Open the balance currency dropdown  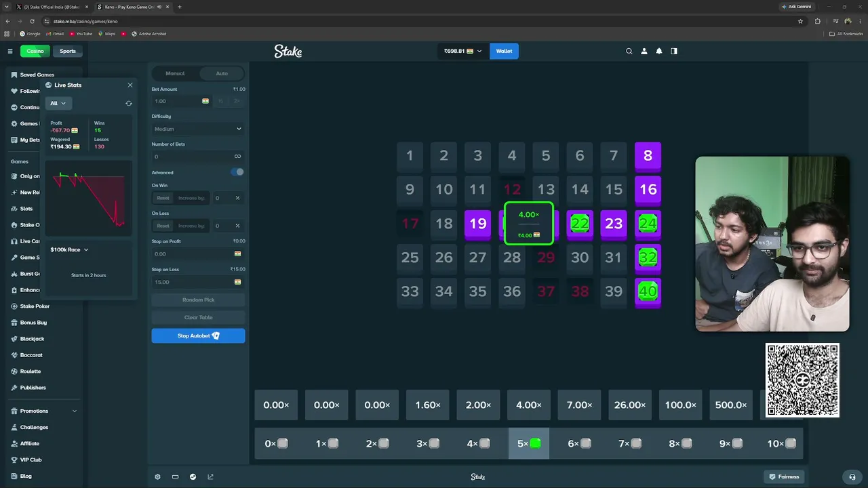[x=462, y=51]
